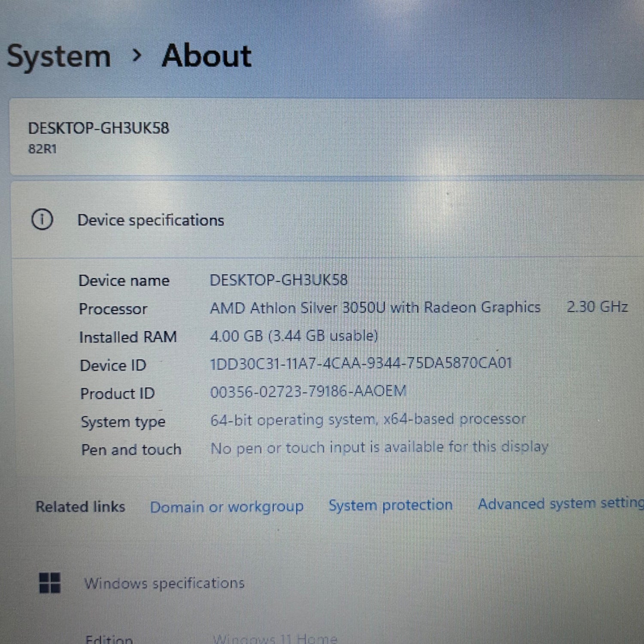The width and height of the screenshot is (644, 644).
Task: Click the Product ID value 00356-02723-79186-AAOEM
Action: coord(308,392)
